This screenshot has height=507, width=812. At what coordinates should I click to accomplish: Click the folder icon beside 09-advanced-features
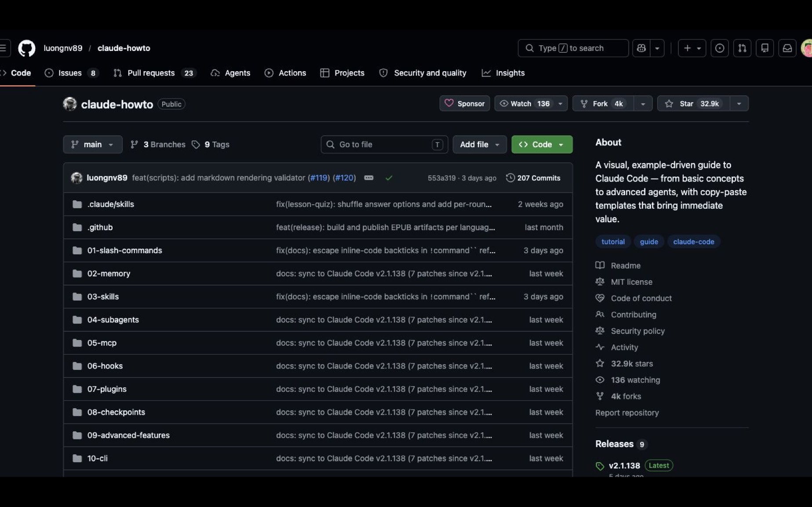tap(77, 435)
